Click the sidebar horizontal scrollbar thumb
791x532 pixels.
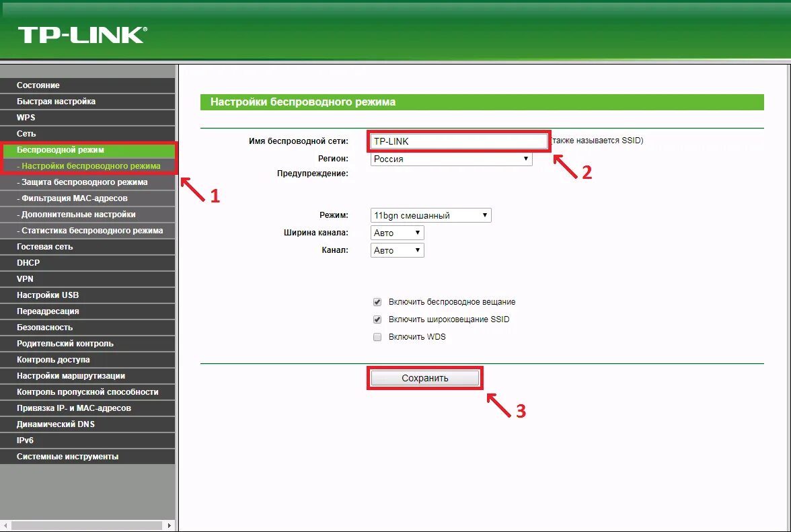point(87,525)
